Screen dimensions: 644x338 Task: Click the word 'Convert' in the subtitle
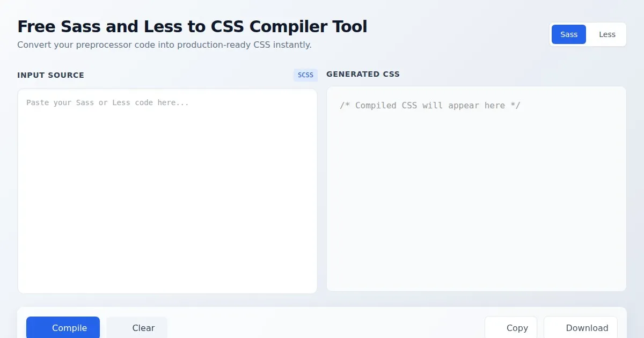34,45
